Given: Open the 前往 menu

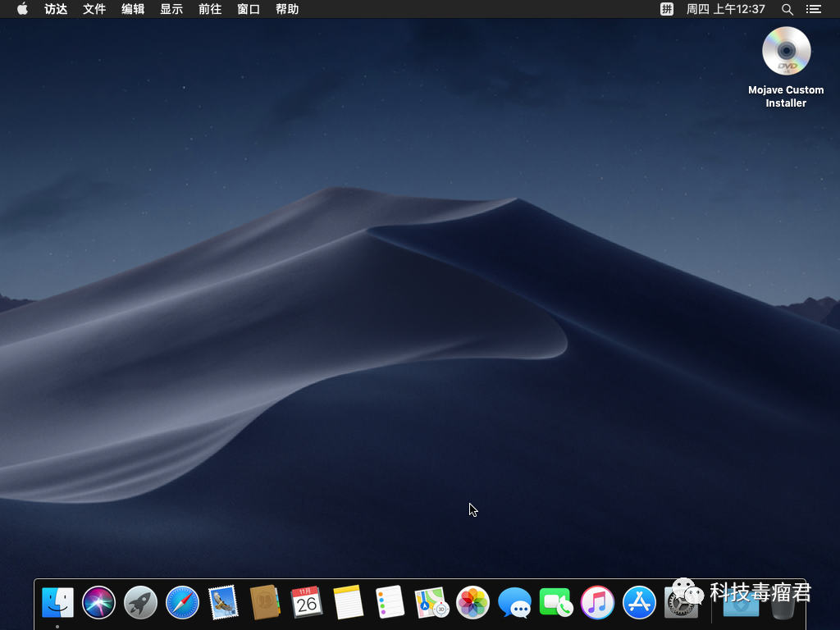Looking at the screenshot, I should click(210, 9).
